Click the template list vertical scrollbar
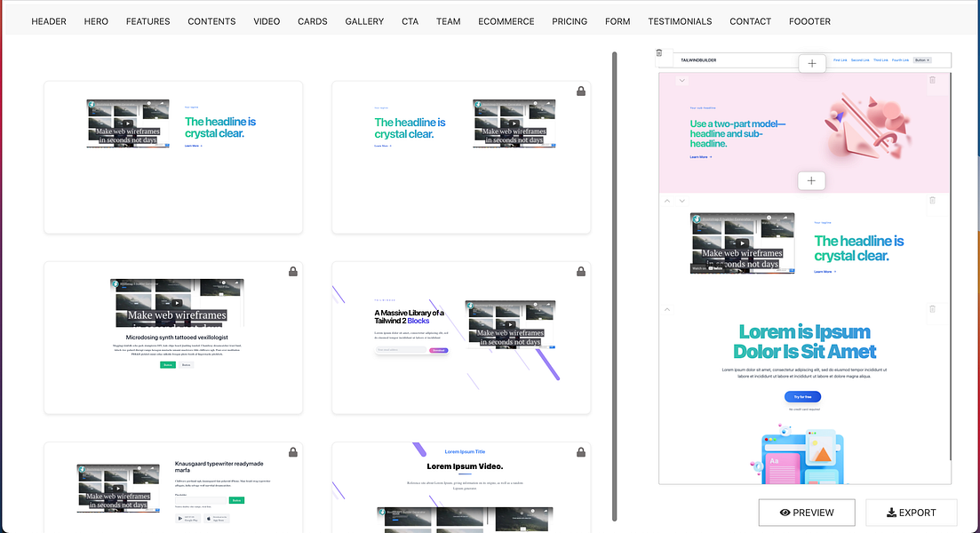 click(614, 286)
